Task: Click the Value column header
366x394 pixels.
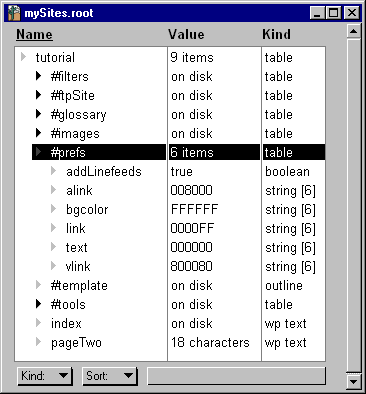Action: [x=186, y=34]
